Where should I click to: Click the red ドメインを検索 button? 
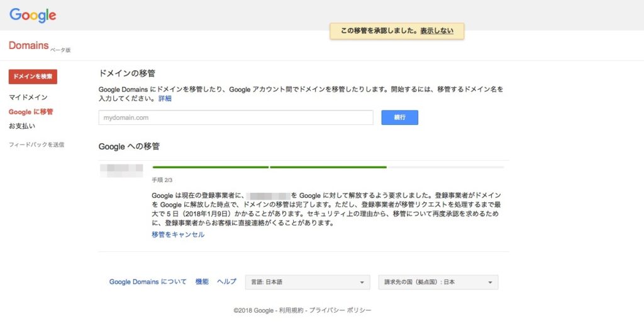coord(33,77)
